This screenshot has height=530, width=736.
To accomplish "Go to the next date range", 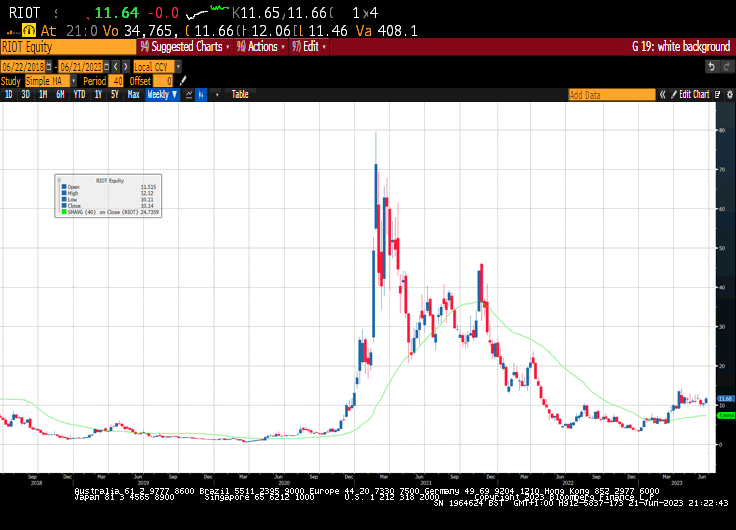I will tap(125, 67).
